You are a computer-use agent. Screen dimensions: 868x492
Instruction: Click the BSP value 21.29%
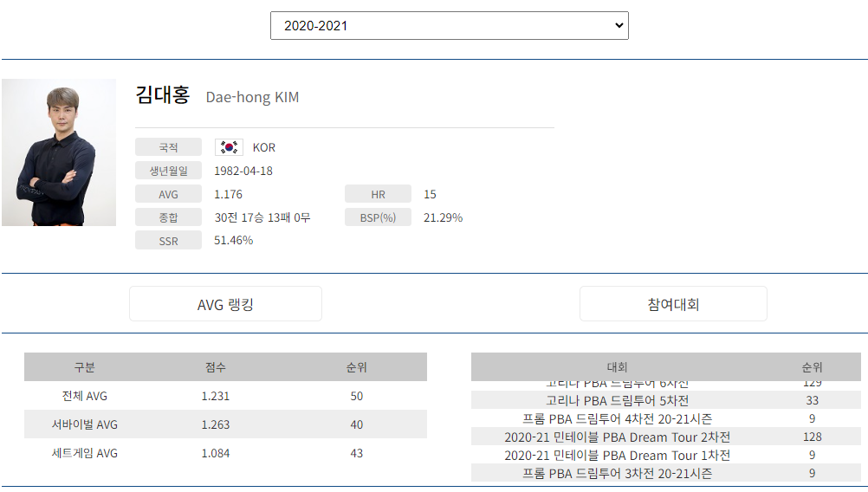(x=443, y=217)
